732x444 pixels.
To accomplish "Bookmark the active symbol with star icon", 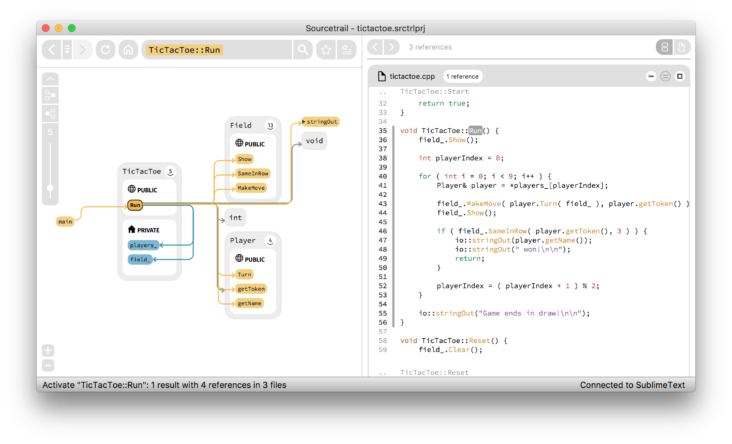I will pyautogui.click(x=325, y=49).
